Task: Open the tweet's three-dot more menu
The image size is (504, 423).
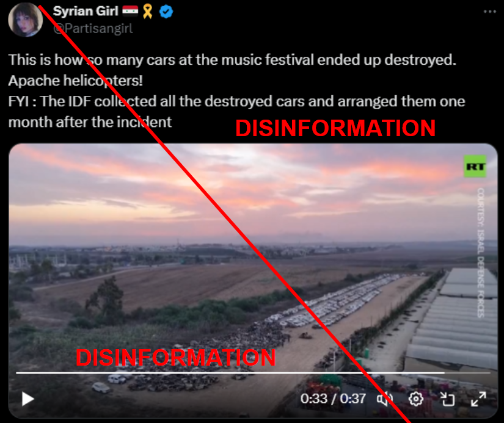Action: tap(490, 12)
